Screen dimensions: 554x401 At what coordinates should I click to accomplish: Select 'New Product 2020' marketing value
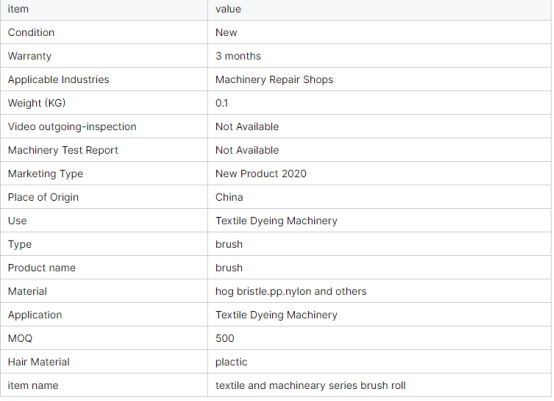click(261, 174)
